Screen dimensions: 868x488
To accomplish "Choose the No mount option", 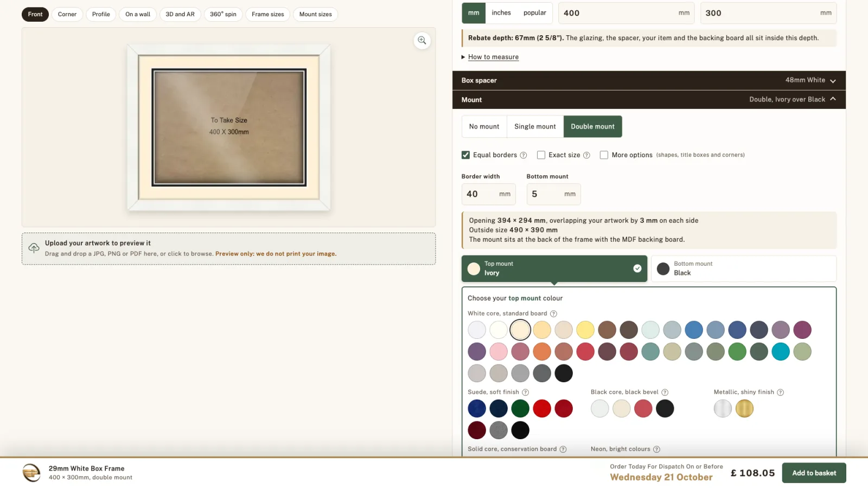I will pos(484,127).
